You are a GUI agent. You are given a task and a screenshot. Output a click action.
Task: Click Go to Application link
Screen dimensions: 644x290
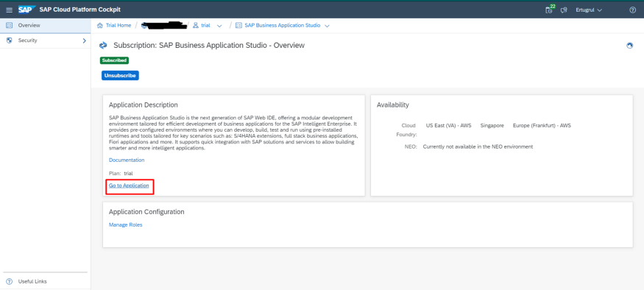[x=129, y=185]
